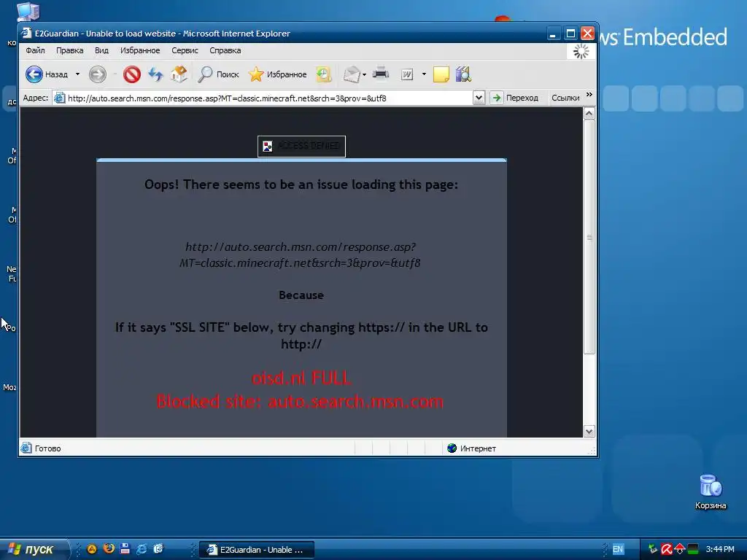Image resolution: width=747 pixels, height=560 pixels.
Task: Launch Internet Explorer from quick launch
Action: pos(142,549)
